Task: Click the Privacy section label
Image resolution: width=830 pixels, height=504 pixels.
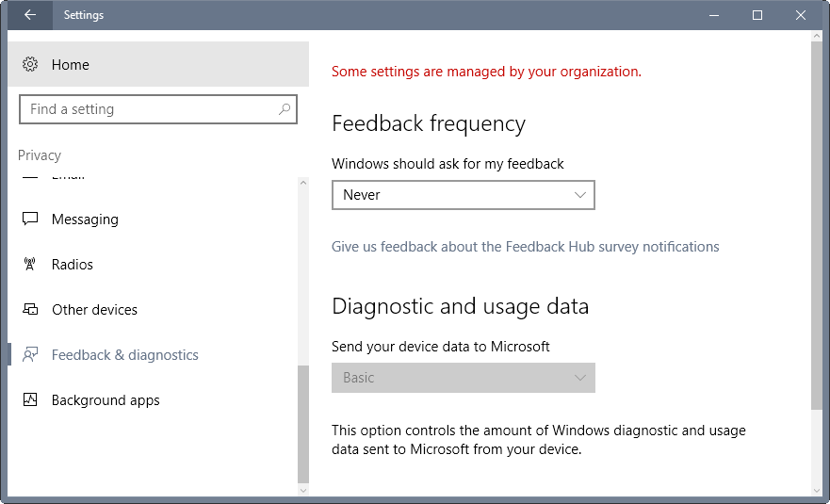Action: [x=40, y=155]
